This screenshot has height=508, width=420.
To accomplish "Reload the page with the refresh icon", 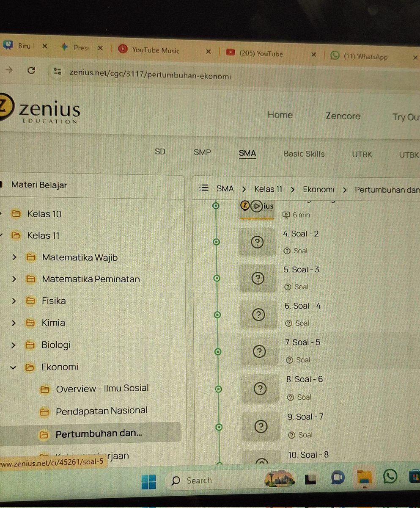I will [31, 71].
